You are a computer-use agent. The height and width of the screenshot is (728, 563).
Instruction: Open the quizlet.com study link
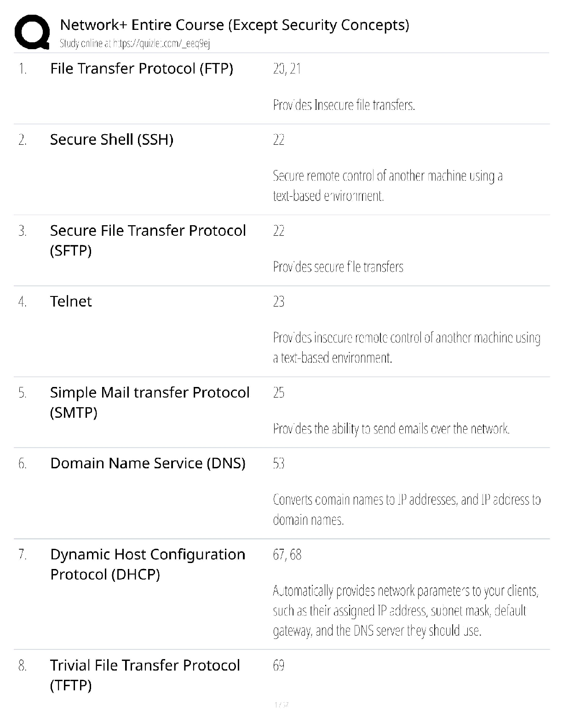click(135, 44)
